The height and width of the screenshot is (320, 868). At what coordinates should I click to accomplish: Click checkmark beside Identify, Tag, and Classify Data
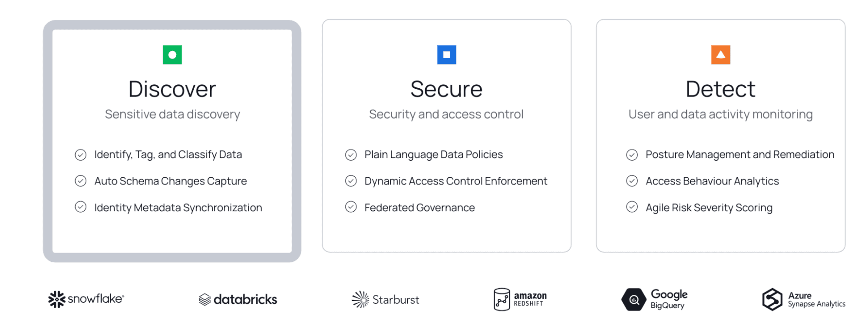(x=80, y=155)
